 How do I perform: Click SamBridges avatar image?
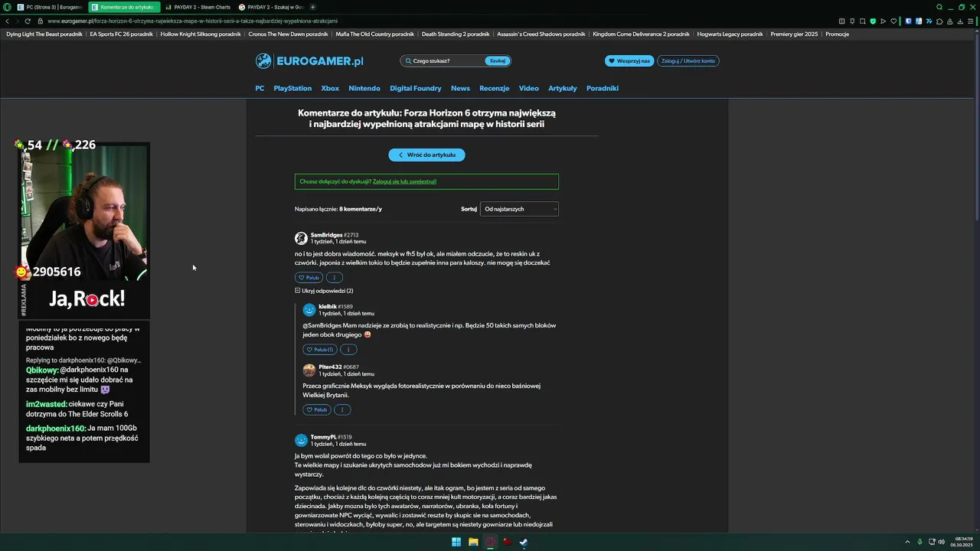pos(301,238)
